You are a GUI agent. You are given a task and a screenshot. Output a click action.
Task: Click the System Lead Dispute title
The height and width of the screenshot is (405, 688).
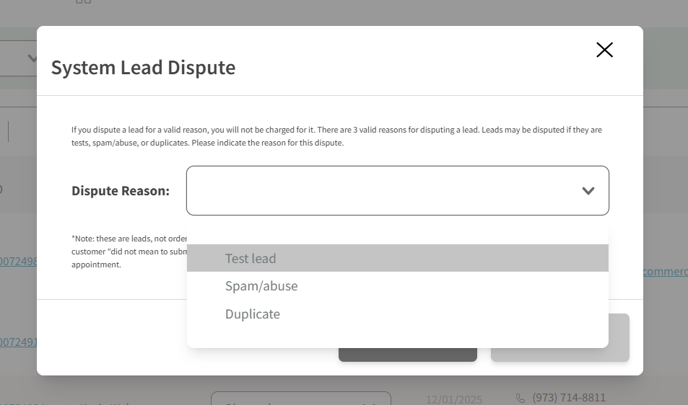point(143,68)
